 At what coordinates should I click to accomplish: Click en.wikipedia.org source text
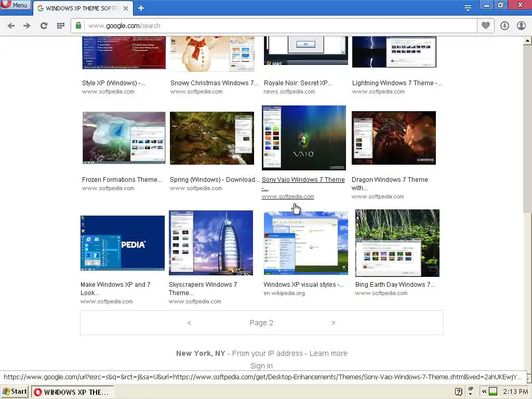coord(284,294)
